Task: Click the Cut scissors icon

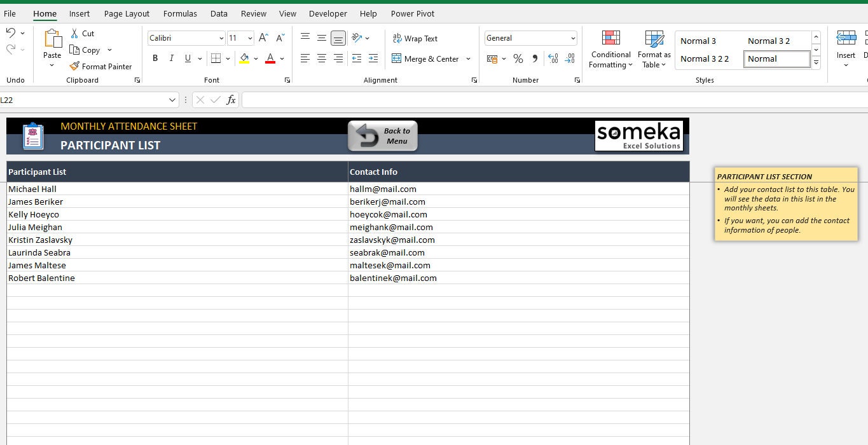Action: tap(74, 34)
